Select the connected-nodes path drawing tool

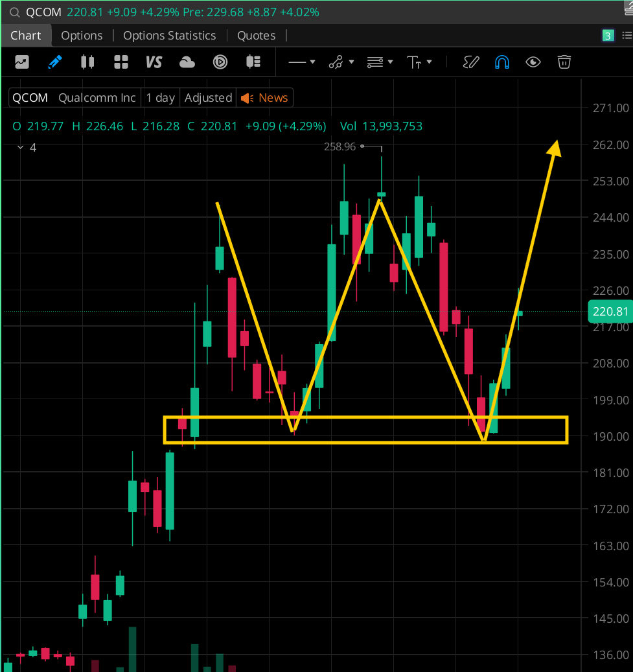tap(336, 62)
